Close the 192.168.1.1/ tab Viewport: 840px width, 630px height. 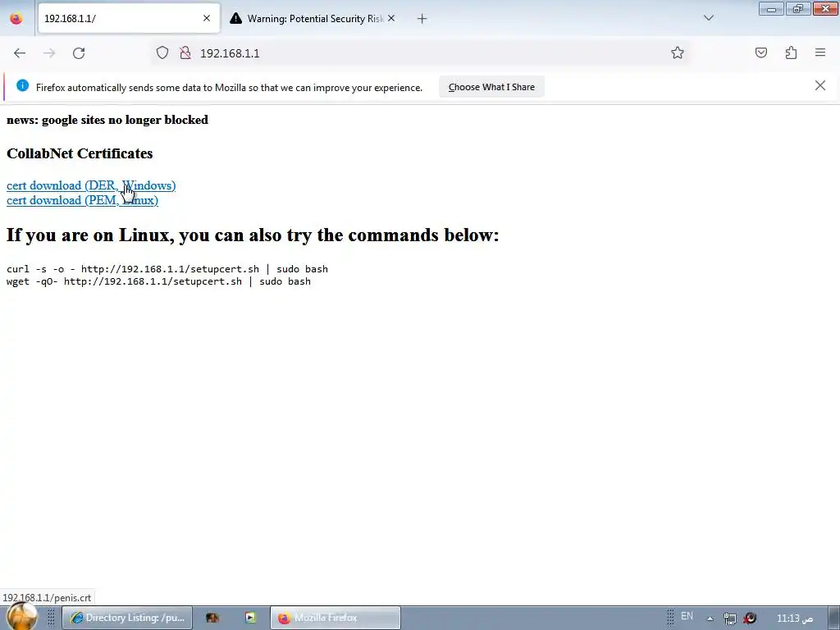click(207, 18)
